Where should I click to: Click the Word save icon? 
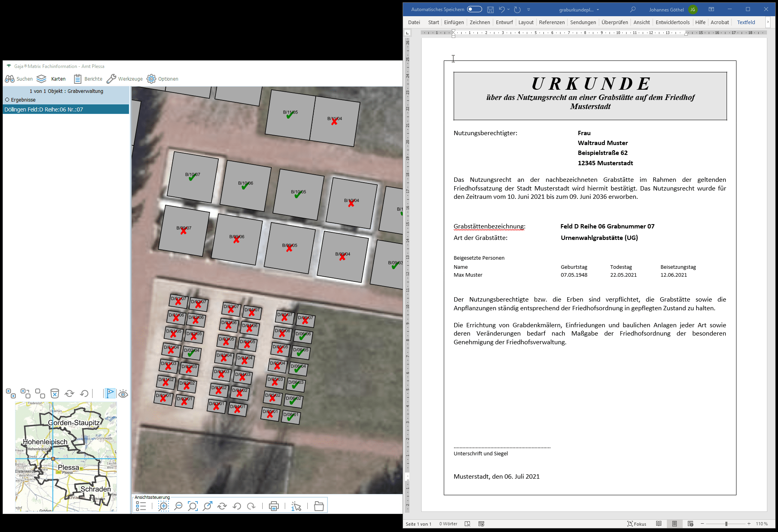[490, 9]
